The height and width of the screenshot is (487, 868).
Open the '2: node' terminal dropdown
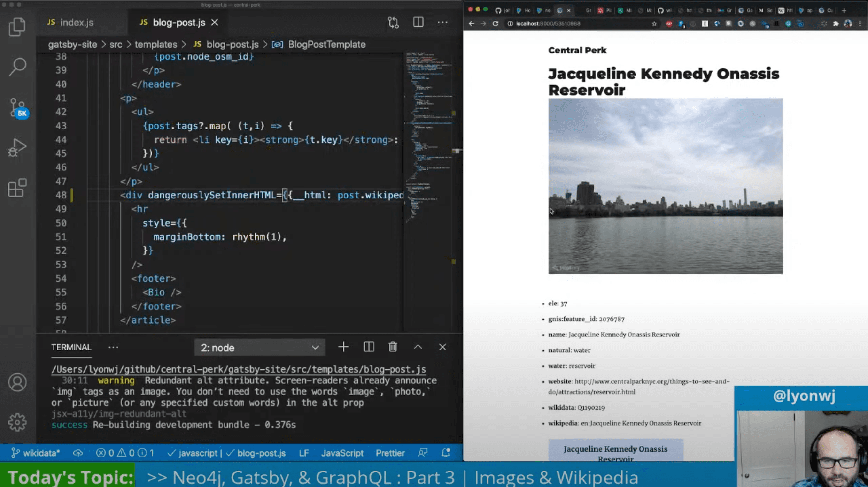click(x=259, y=348)
